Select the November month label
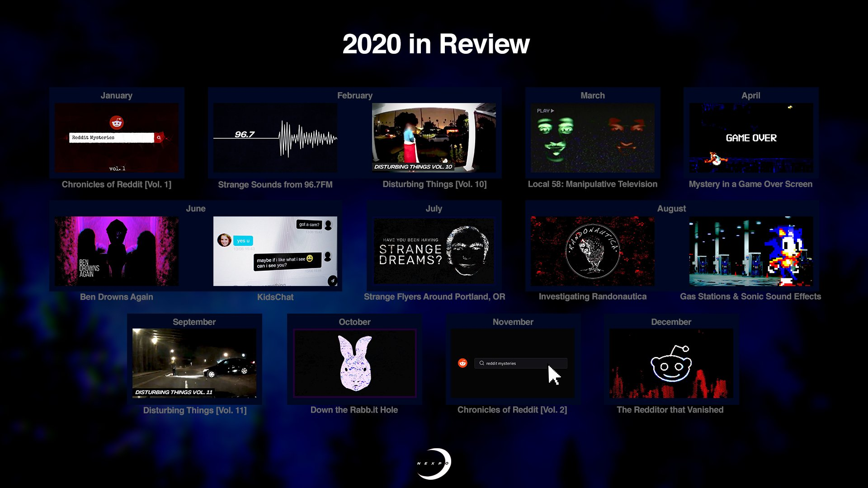 coord(513,322)
